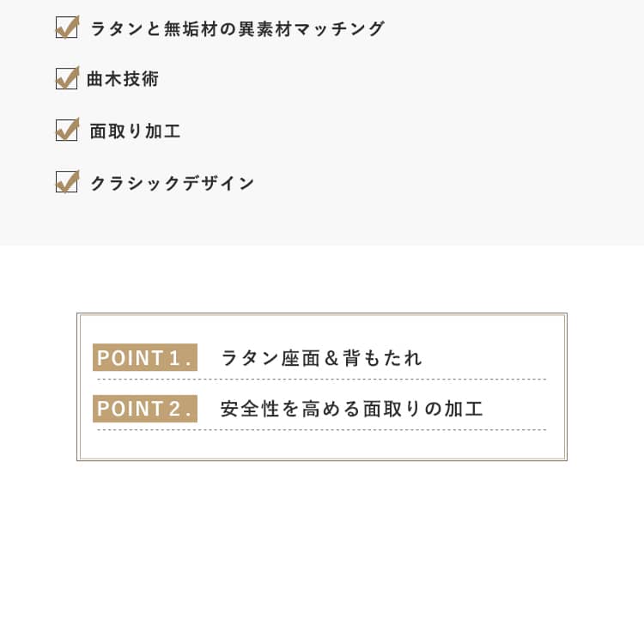Click the dashed line under POINT 1 row
Viewport: 644px width, 644px height.
(x=322, y=379)
